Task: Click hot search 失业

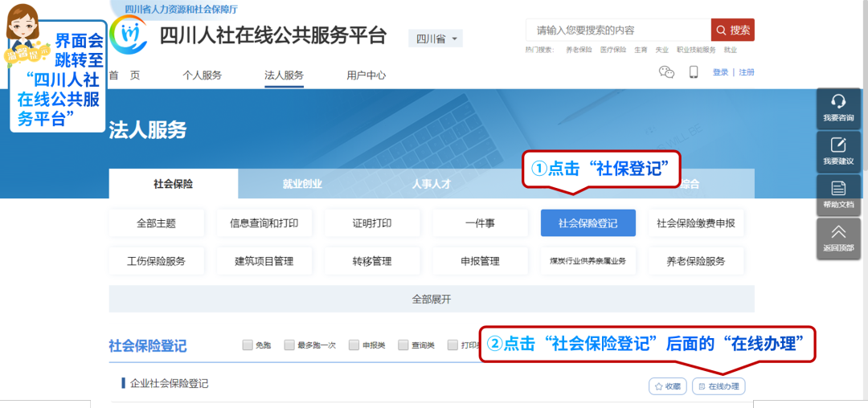Action: click(x=662, y=50)
